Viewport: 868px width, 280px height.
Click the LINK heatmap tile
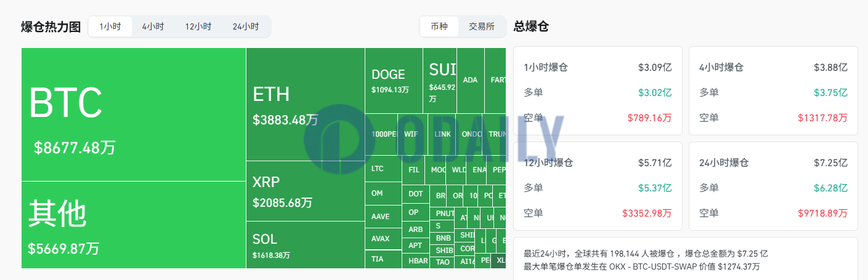442,134
